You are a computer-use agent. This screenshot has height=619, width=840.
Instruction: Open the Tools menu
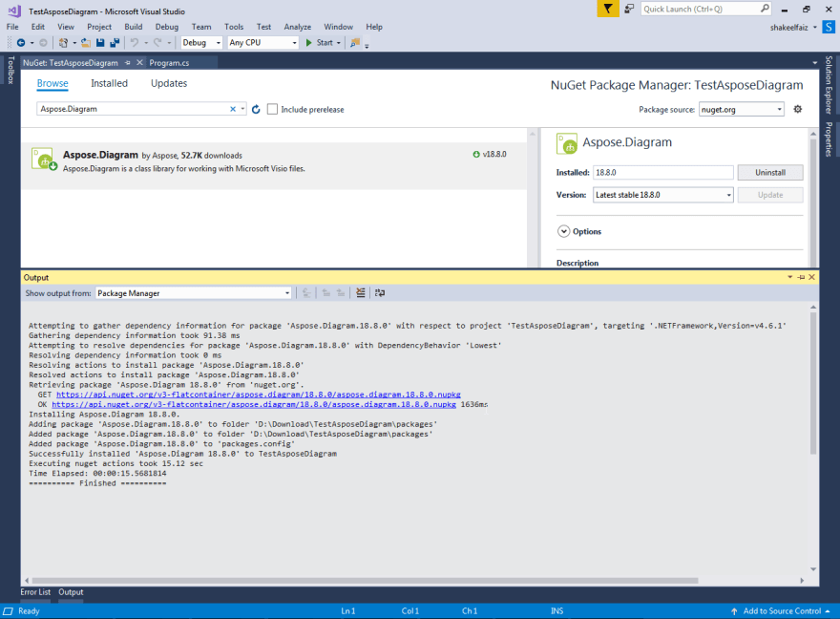(x=234, y=27)
